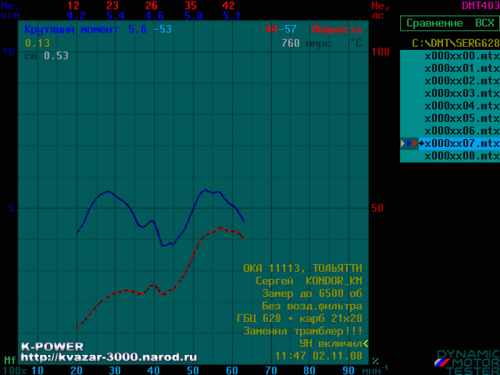Click the white arrow marker beside x000xx07
Viewport: 500px width, 375px height.
click(x=403, y=144)
